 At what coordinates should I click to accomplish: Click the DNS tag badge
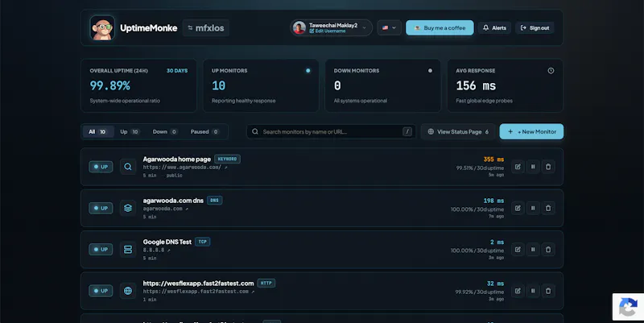(214, 201)
